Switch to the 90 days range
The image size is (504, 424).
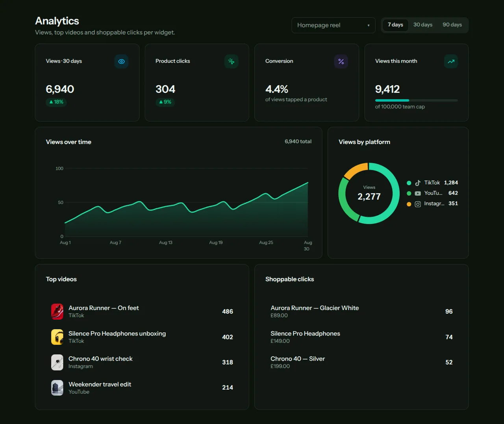pyautogui.click(x=452, y=25)
